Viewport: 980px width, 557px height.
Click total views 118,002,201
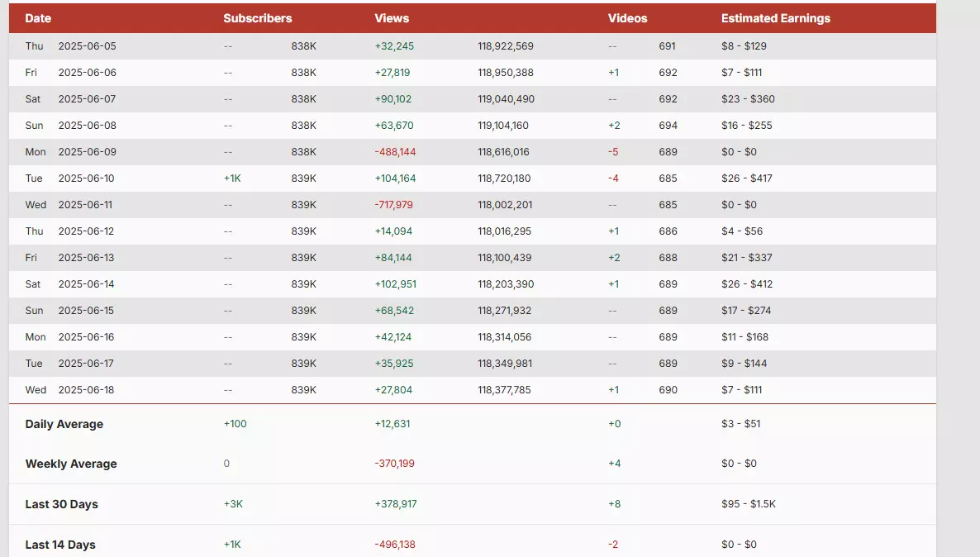[505, 204]
